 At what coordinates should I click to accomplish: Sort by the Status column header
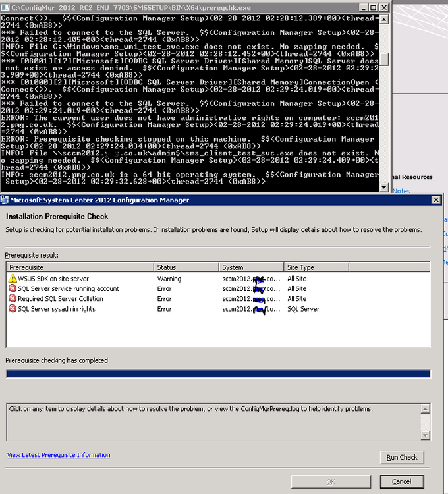coord(186,267)
